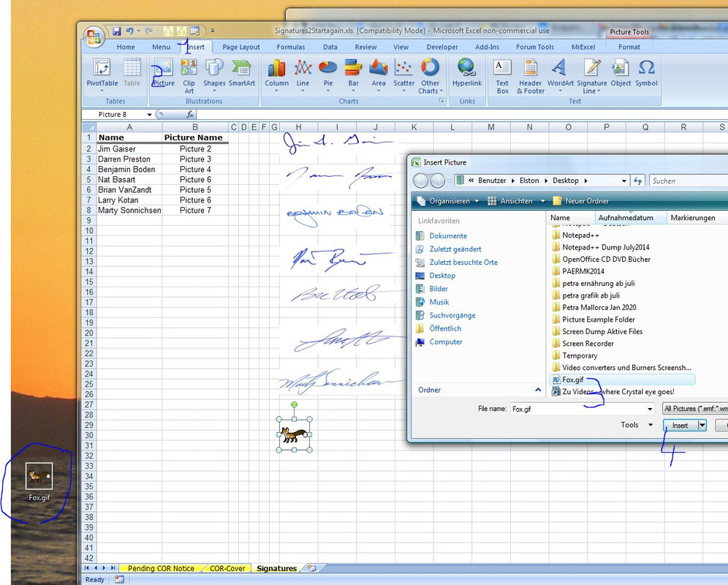728x585 pixels.
Task: Switch to the Formulas tab
Action: pyautogui.click(x=291, y=47)
